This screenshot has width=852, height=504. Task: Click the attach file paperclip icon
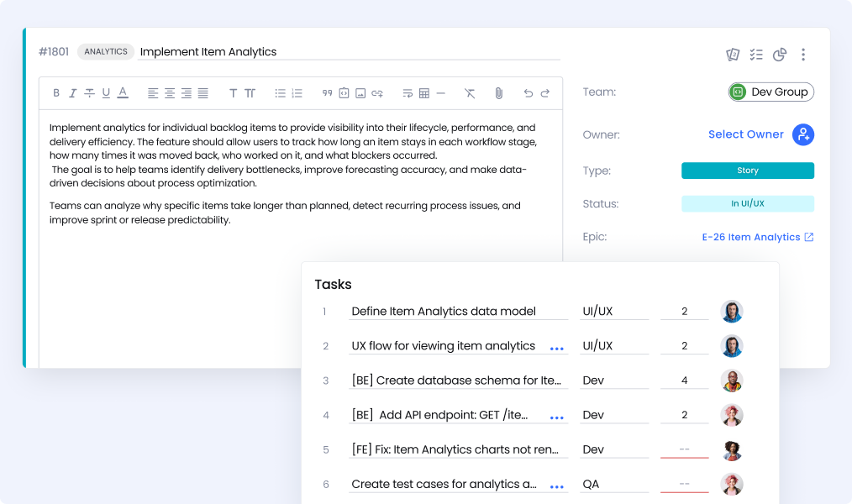tap(498, 93)
